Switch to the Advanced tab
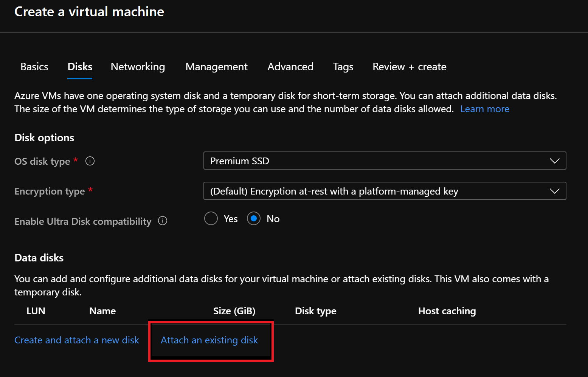 click(x=290, y=67)
